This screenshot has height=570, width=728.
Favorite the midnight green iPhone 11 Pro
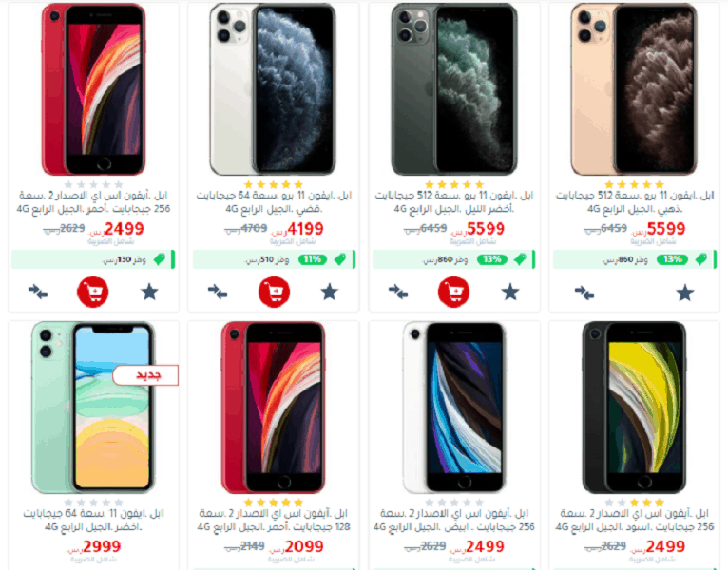tap(509, 292)
